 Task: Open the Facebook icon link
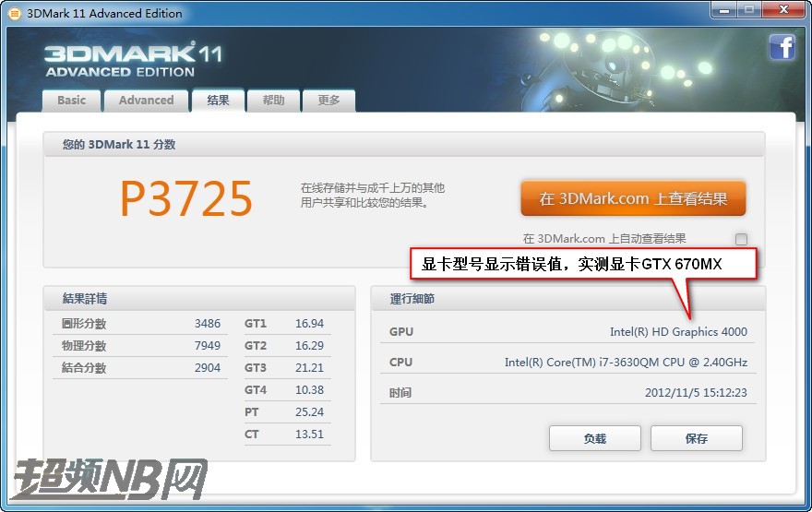pyautogui.click(x=782, y=47)
